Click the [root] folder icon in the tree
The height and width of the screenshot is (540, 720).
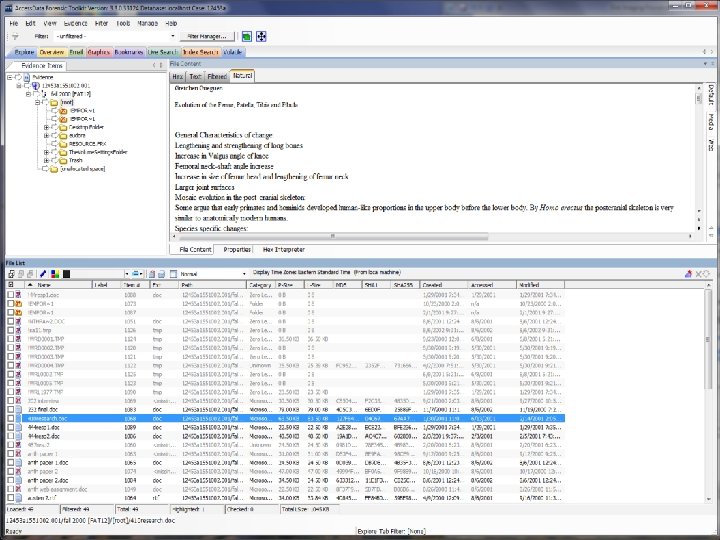pyautogui.click(x=54, y=102)
